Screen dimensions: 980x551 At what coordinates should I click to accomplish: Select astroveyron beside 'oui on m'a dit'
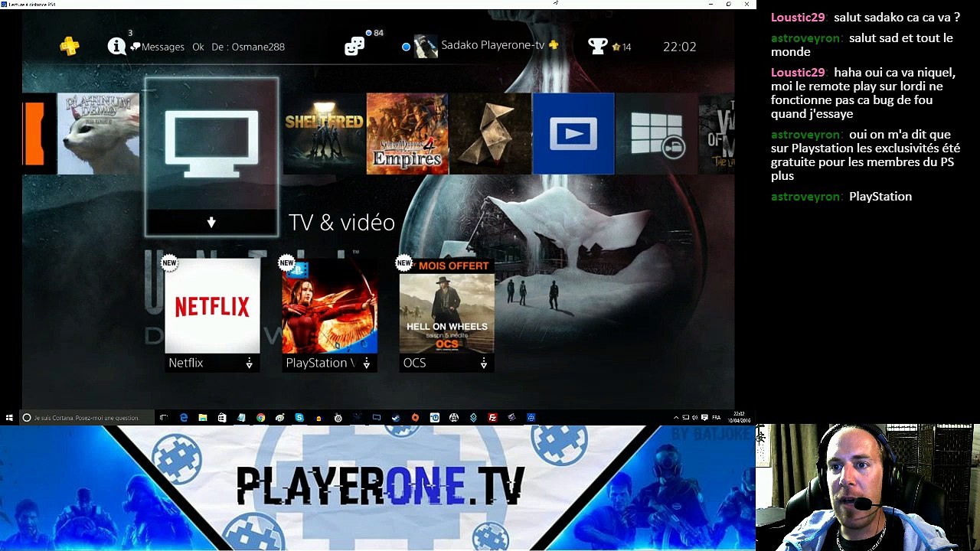[807, 135]
